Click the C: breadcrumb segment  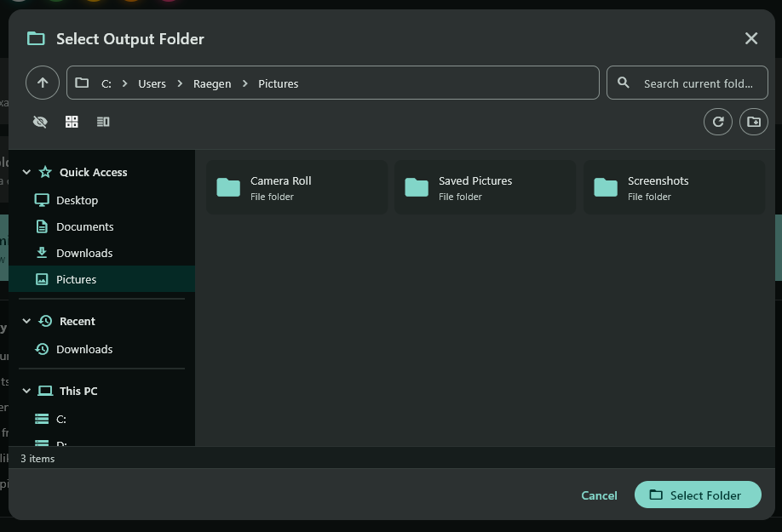[106, 83]
